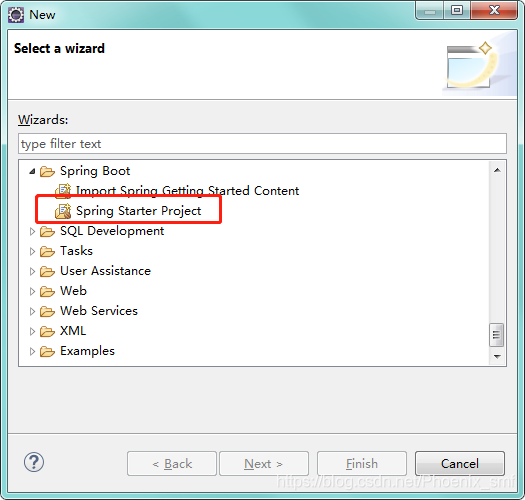Select the SQL Development label
This screenshot has width=525, height=500.
pos(112,231)
